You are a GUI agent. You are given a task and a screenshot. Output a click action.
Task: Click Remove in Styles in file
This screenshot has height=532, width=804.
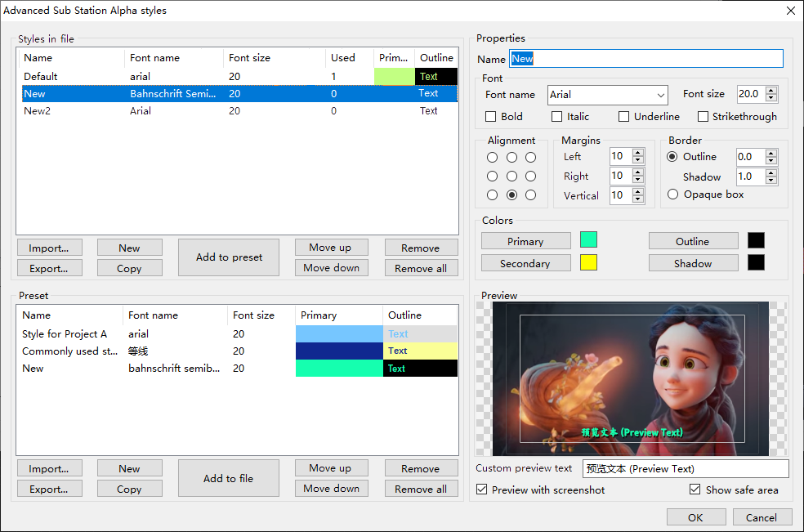tap(421, 248)
